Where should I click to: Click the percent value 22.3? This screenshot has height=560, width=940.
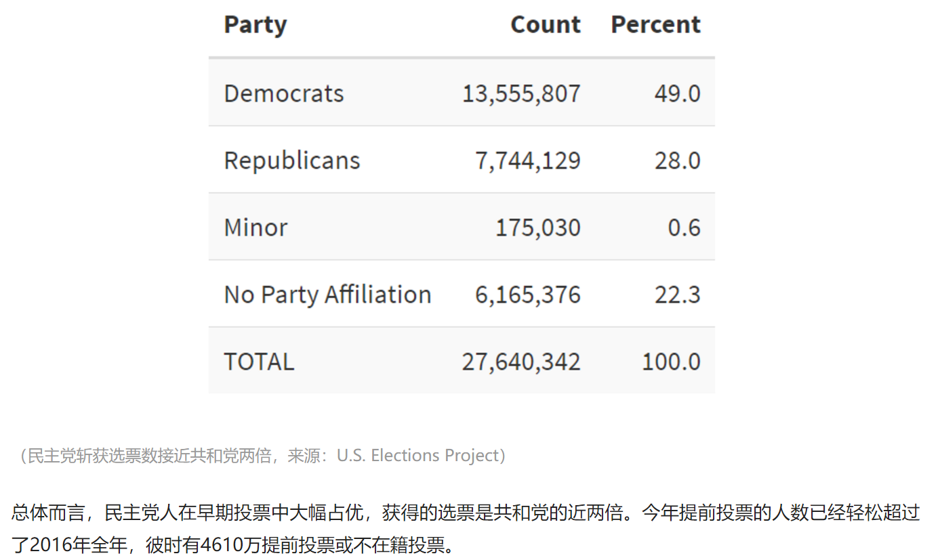[x=677, y=295]
